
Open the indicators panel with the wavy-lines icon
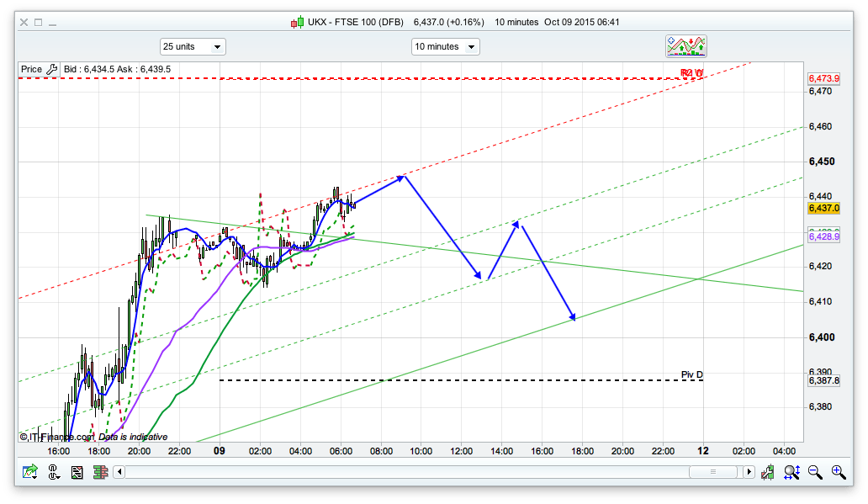pyautogui.click(x=686, y=46)
